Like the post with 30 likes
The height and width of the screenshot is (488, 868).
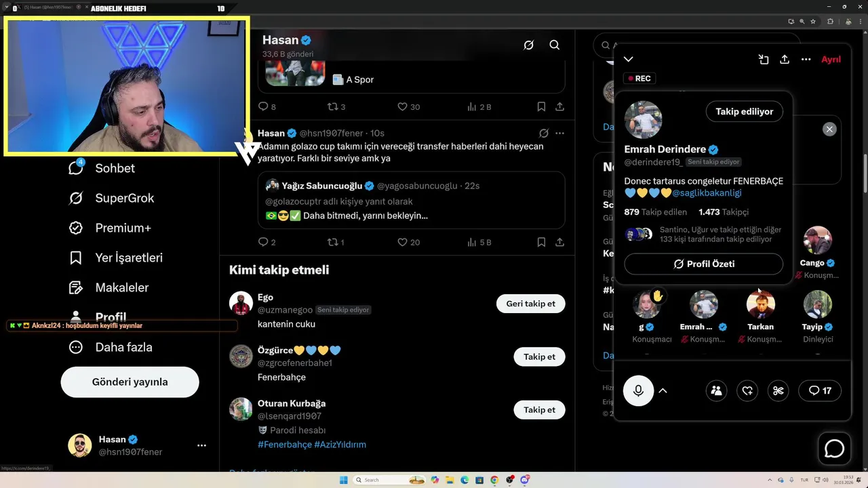click(x=408, y=106)
